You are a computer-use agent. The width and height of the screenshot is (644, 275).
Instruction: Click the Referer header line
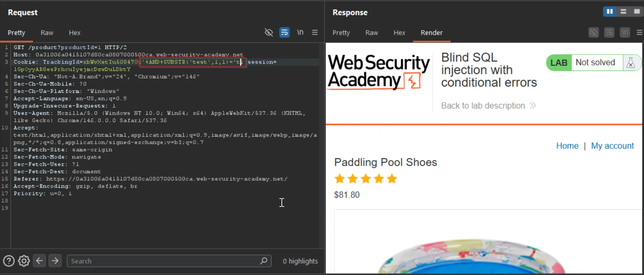pos(151,179)
